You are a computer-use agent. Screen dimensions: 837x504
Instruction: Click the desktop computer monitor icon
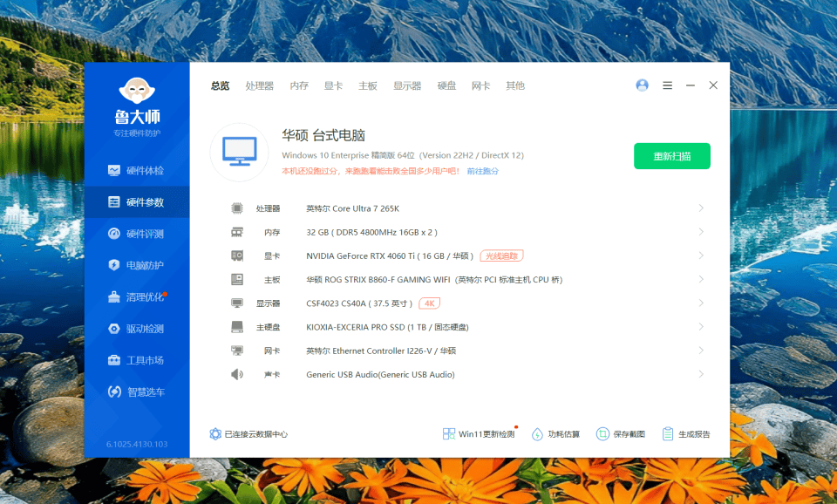click(x=240, y=153)
